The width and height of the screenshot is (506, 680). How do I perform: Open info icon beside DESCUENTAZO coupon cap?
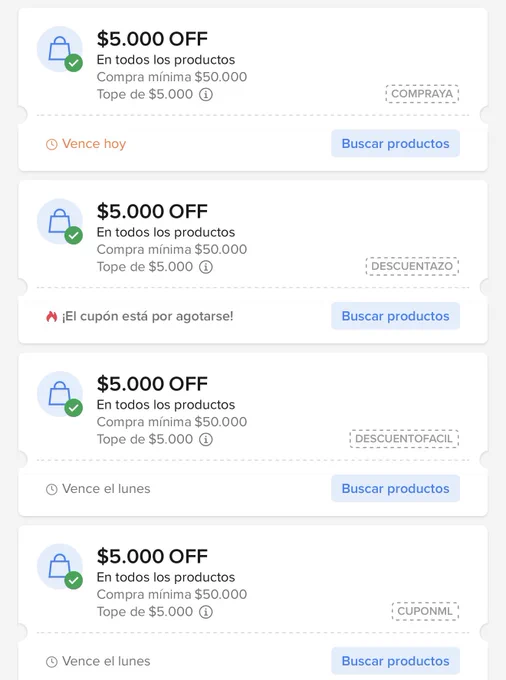coord(206,267)
